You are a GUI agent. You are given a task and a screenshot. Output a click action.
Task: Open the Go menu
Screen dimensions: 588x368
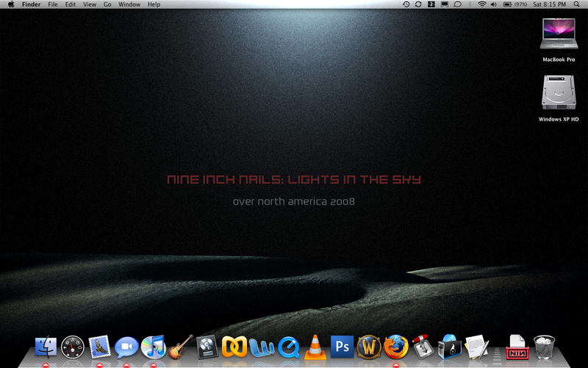(107, 4)
